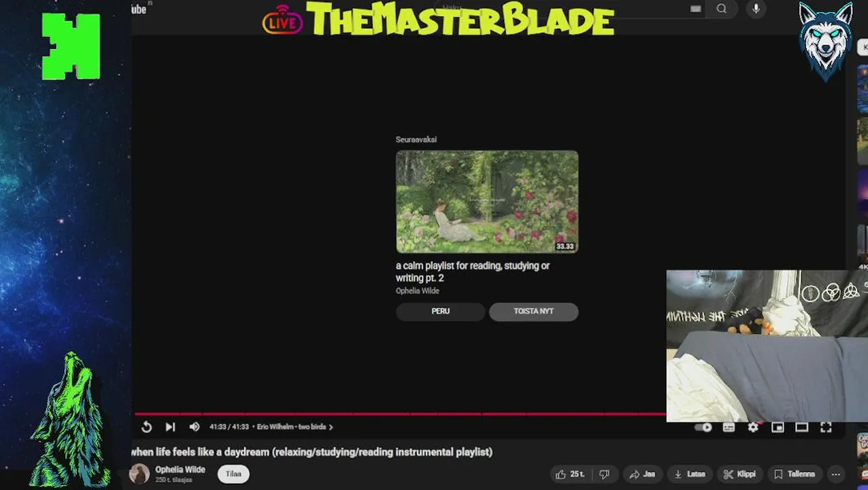The width and height of the screenshot is (868, 490).
Task: Toggle the autoplay switch
Action: pos(703,427)
